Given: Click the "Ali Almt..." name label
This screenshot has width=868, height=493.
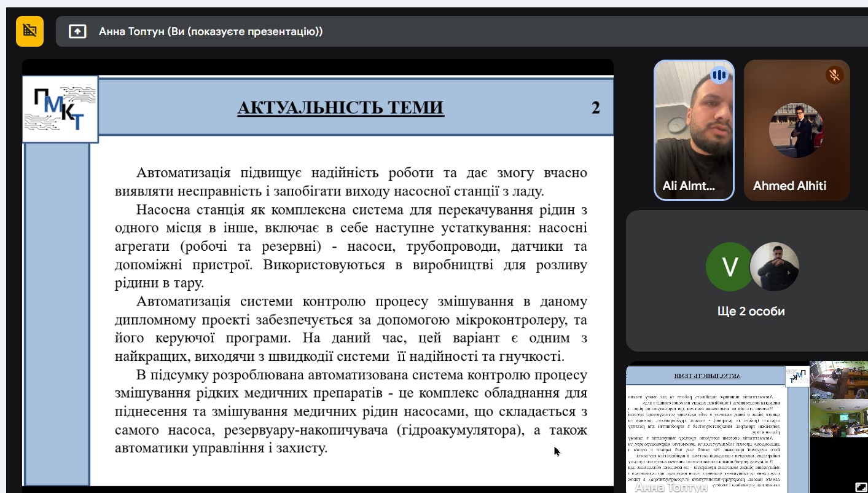Looking at the screenshot, I should 689,186.
